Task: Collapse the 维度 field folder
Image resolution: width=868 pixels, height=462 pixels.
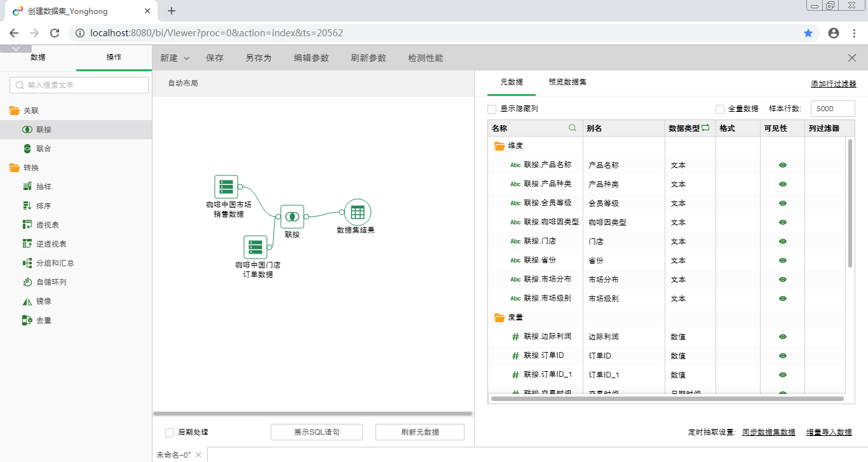Action: [500, 146]
